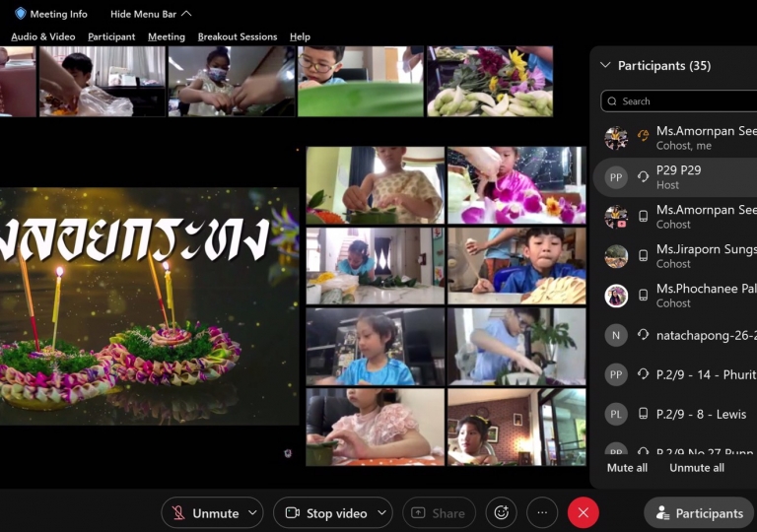
Task: Select participant natachapong-26-2
Action: coord(675,335)
